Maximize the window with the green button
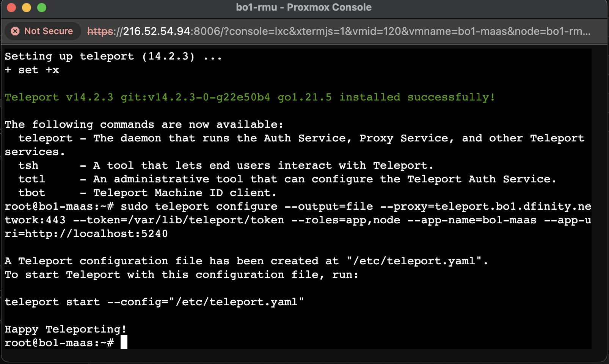Viewport: 609px width, 364px height. point(42,8)
